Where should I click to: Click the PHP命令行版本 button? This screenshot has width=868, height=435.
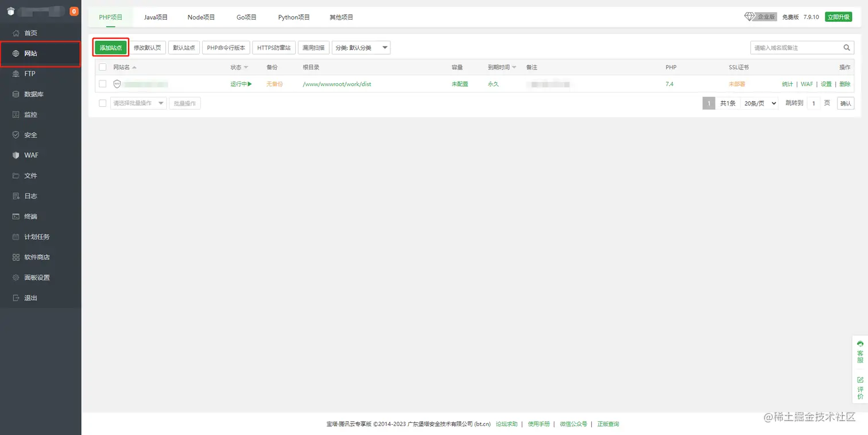coord(226,48)
